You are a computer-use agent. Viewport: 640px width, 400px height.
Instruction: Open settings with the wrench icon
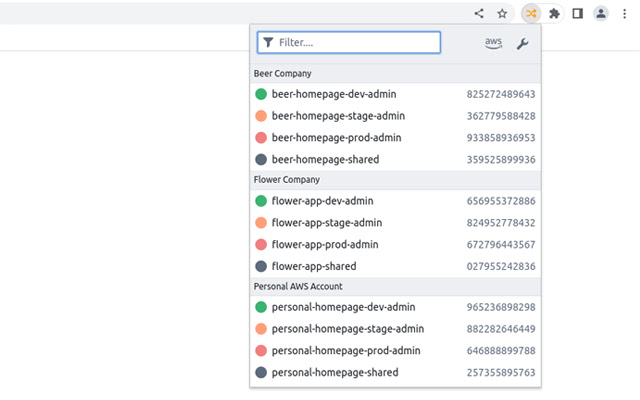(522, 43)
